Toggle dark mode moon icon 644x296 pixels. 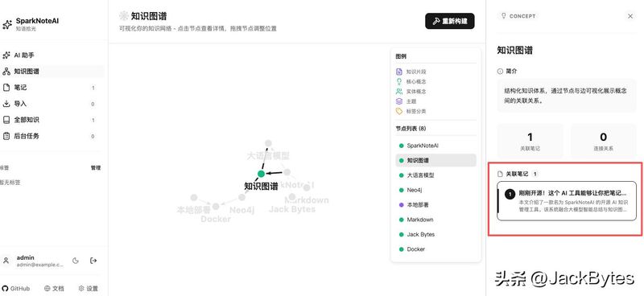76,261
